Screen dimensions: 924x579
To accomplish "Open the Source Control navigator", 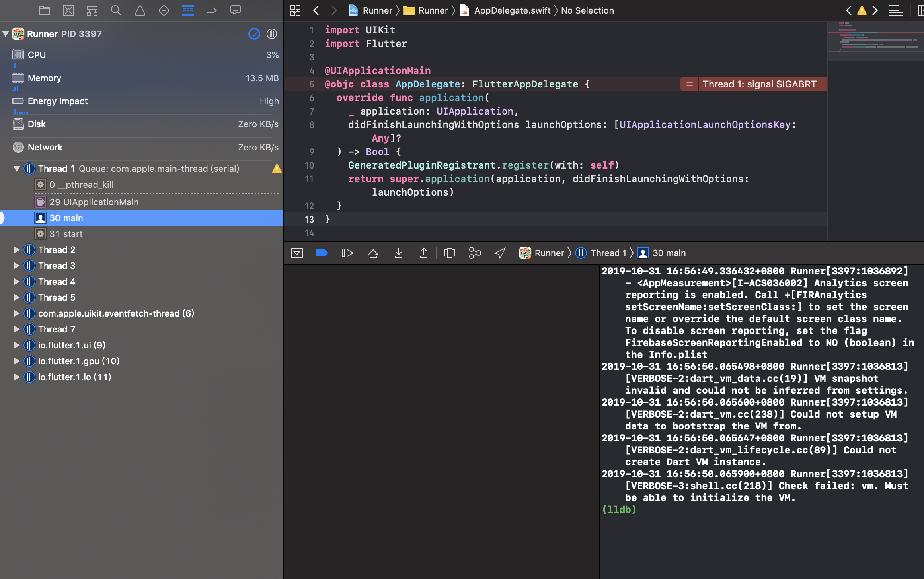I will tap(68, 10).
